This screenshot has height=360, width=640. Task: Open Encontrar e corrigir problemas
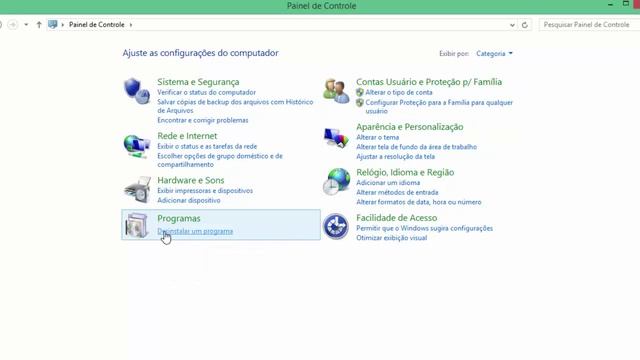[203, 120]
